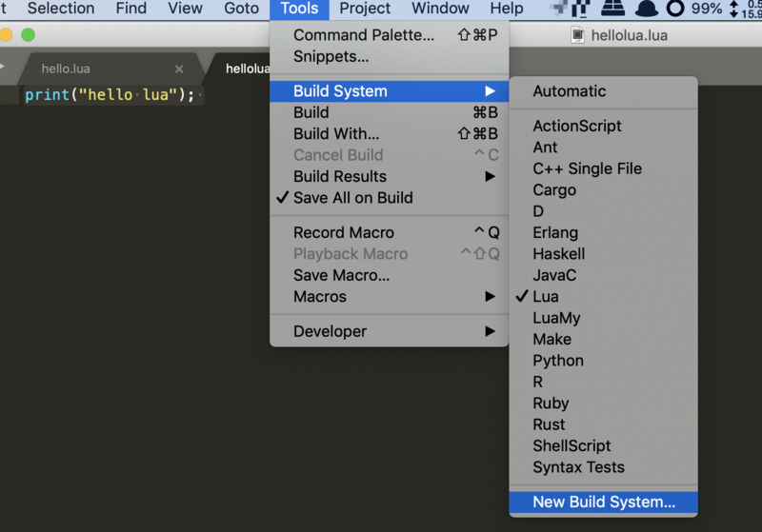This screenshot has width=762, height=532.
Task: Close the hello.lua tab
Action: click(x=179, y=69)
